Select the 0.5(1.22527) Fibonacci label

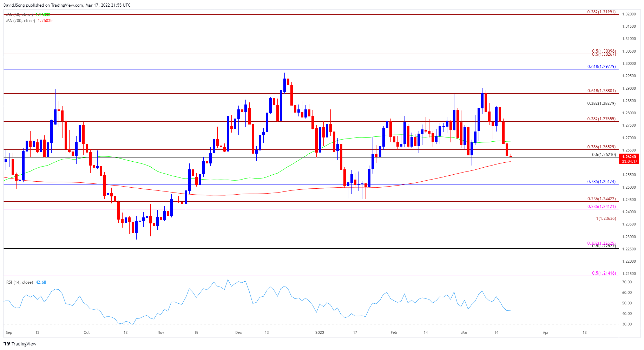click(x=604, y=246)
